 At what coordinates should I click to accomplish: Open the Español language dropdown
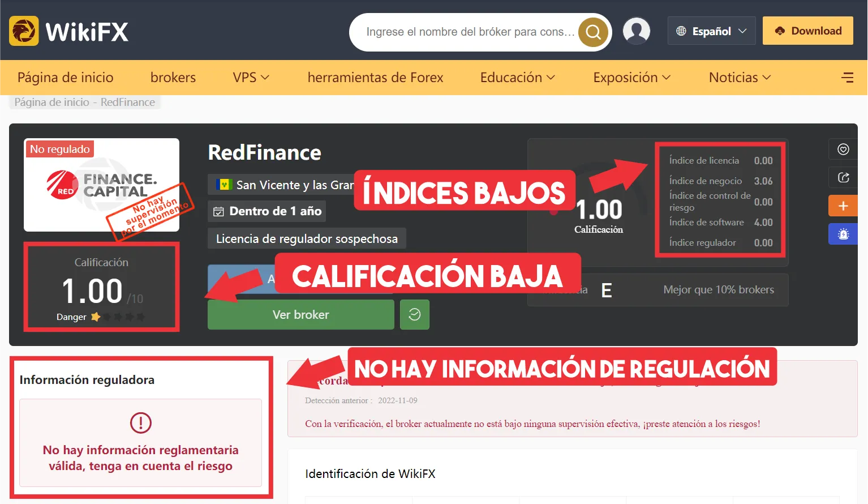click(712, 31)
